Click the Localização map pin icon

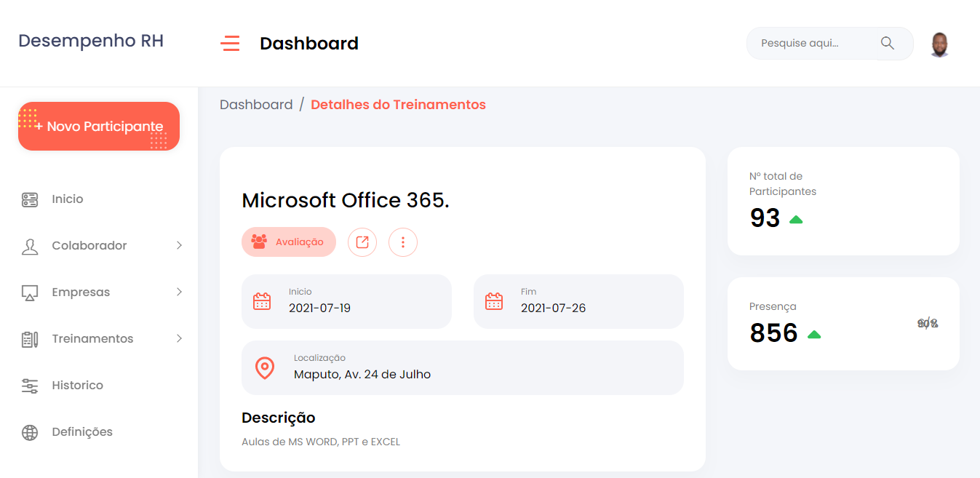coord(265,368)
